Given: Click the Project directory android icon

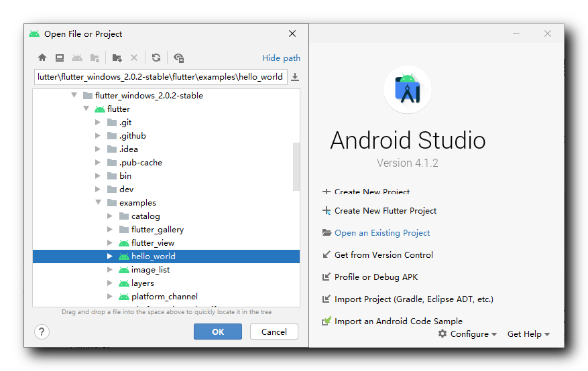Looking at the screenshot, I should 77,58.
